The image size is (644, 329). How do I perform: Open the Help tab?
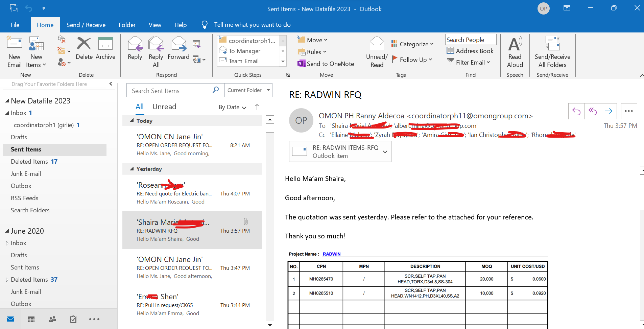(x=181, y=25)
